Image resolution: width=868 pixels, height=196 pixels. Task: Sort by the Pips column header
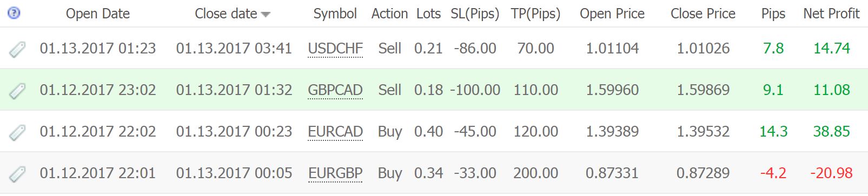point(773,14)
